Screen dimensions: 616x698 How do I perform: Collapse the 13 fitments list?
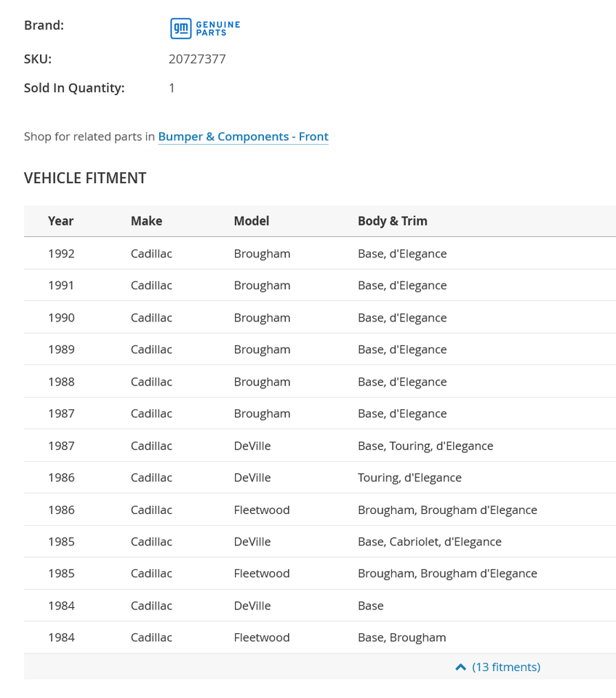(506, 667)
